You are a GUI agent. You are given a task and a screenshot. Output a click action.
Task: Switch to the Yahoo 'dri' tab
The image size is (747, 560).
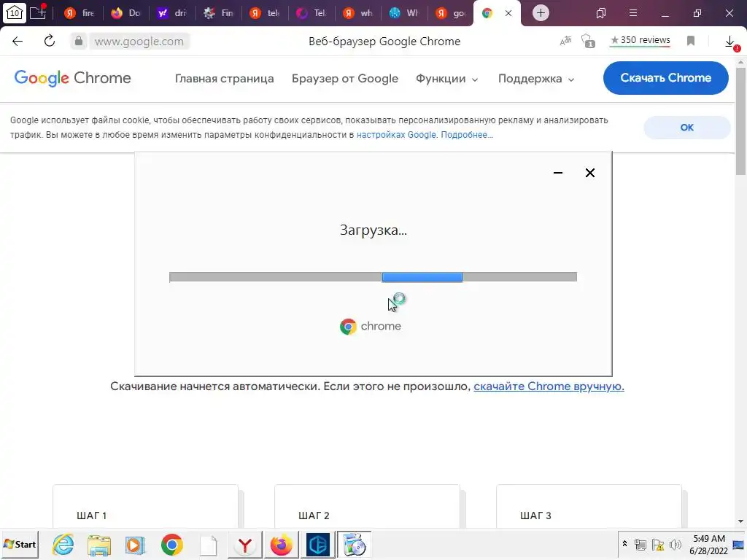(172, 13)
